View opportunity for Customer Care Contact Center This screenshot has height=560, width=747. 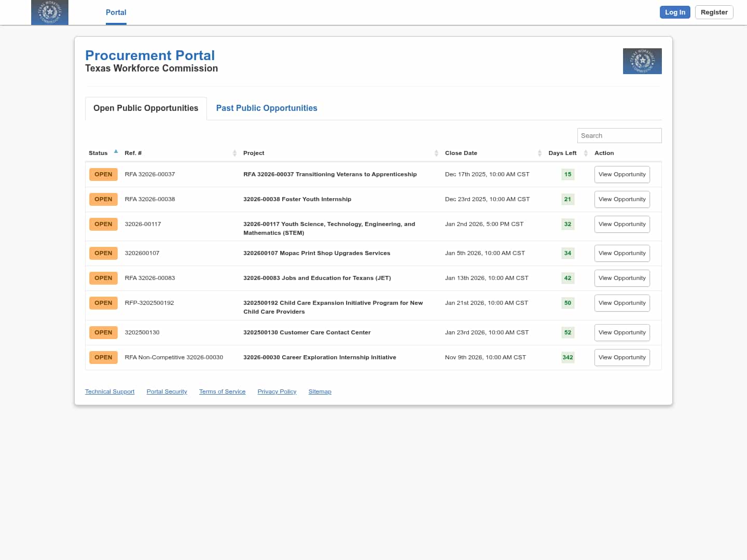(x=621, y=333)
